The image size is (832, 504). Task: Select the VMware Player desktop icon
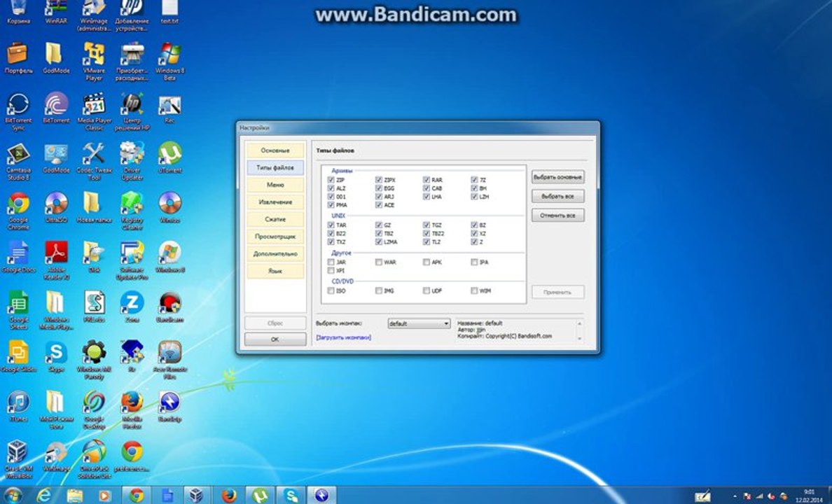[94, 61]
